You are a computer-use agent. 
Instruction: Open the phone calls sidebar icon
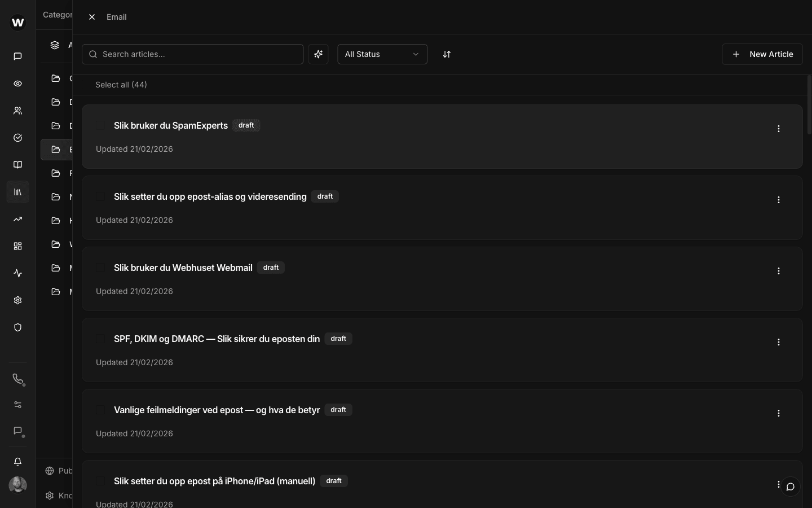pos(17,379)
